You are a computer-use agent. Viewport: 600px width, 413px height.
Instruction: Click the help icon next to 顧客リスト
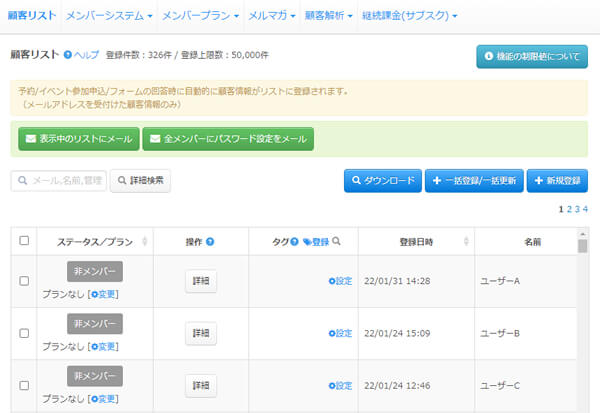click(x=68, y=55)
